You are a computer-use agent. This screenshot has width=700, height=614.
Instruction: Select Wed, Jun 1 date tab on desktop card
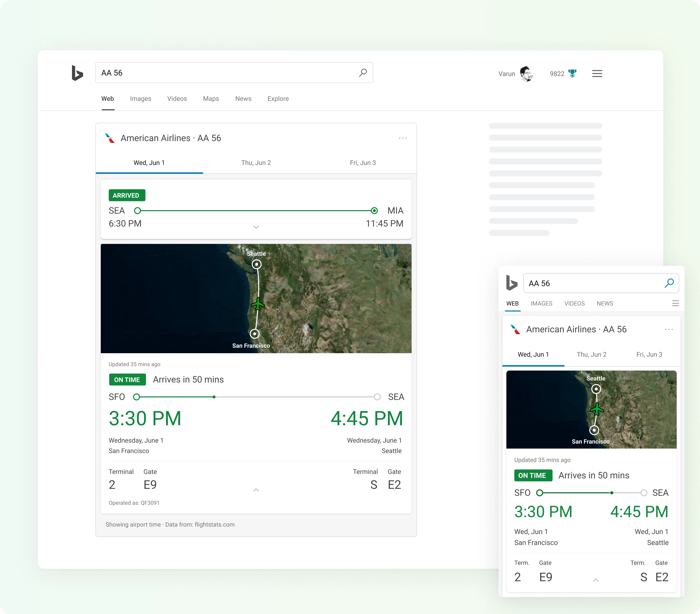149,163
